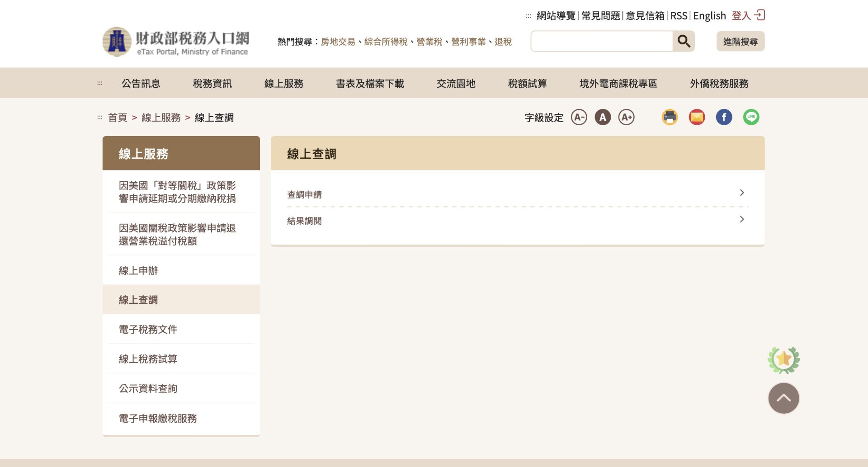Open the 書表及檔案下載 menu
The height and width of the screenshot is (467, 868).
tap(370, 84)
